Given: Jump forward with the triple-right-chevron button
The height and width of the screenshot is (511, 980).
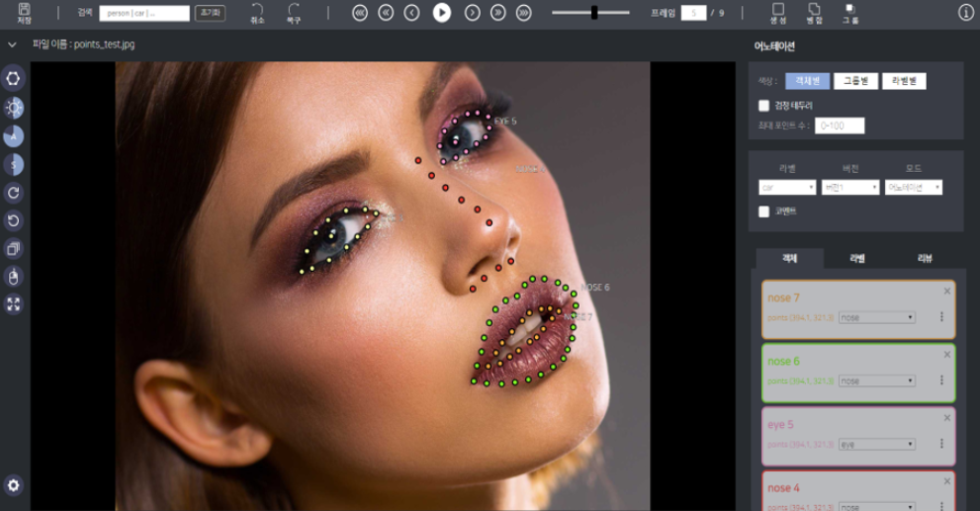Looking at the screenshot, I should click(524, 13).
